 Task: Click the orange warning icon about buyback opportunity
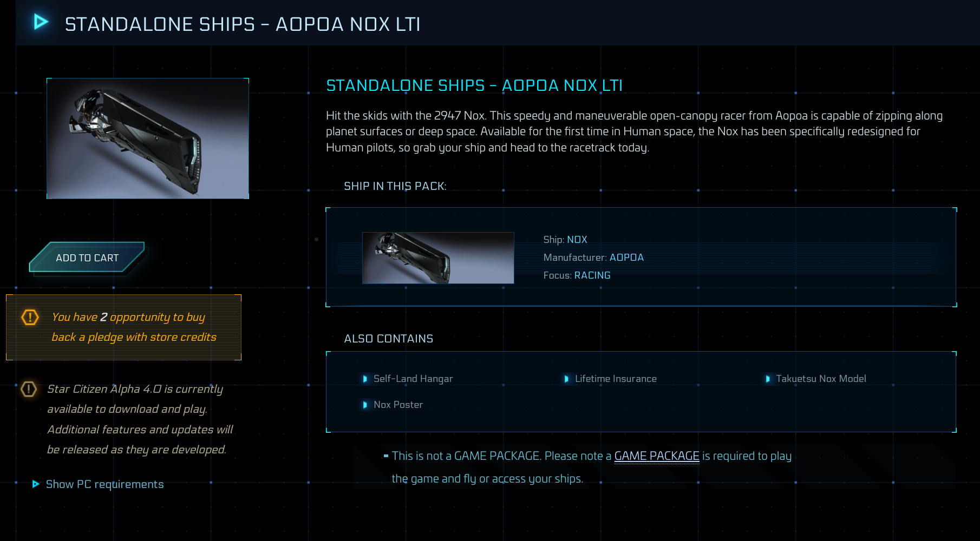30,319
